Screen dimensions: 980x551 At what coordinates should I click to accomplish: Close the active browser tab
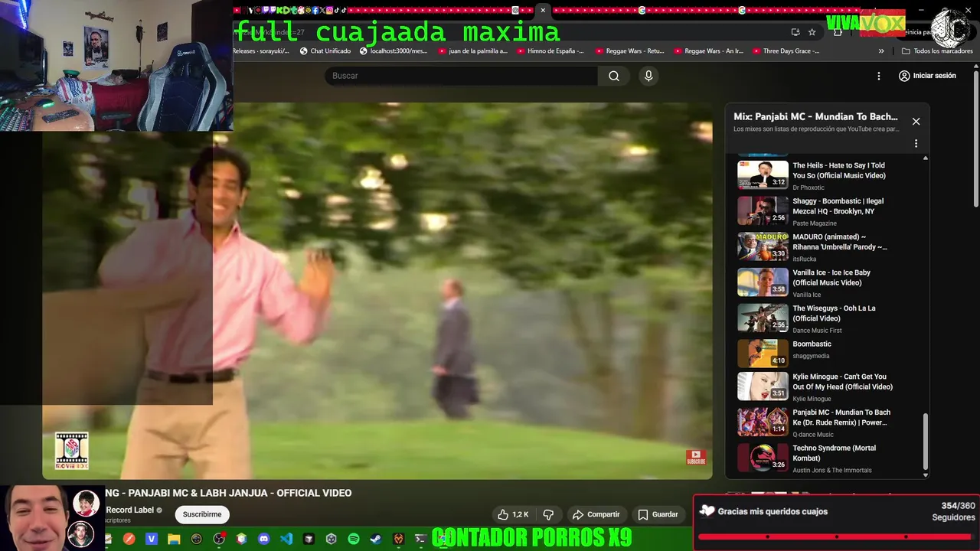(543, 10)
